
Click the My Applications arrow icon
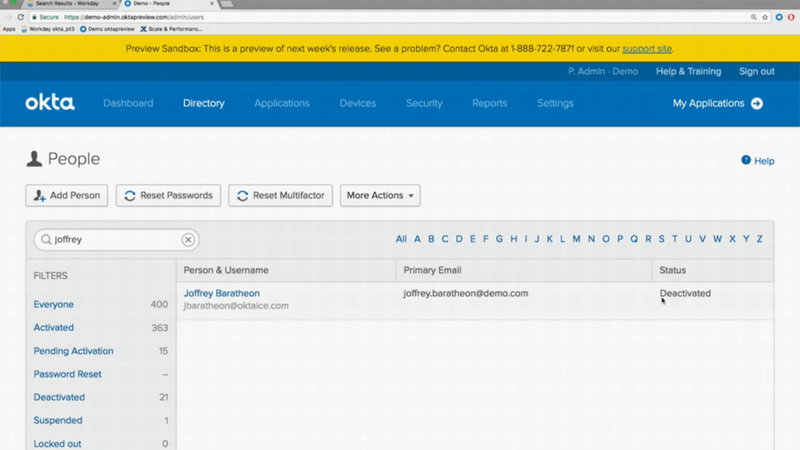[x=757, y=103]
